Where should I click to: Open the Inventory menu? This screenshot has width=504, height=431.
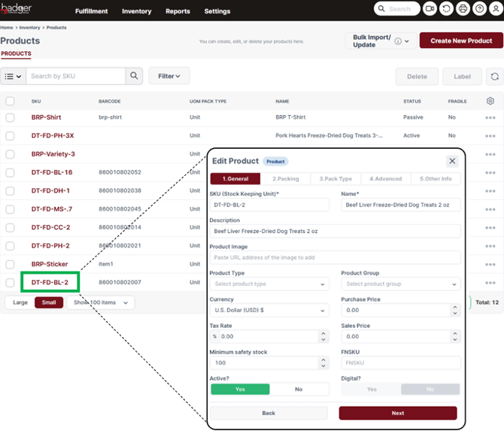[x=136, y=11]
